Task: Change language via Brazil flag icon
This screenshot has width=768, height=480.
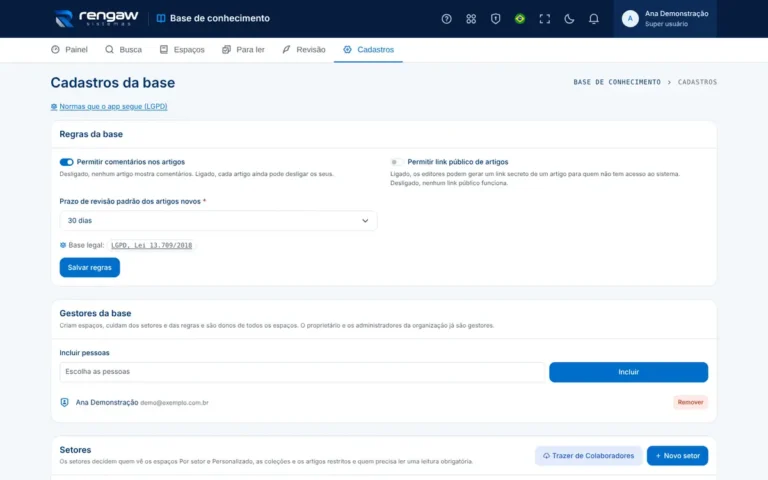Action: (x=520, y=19)
